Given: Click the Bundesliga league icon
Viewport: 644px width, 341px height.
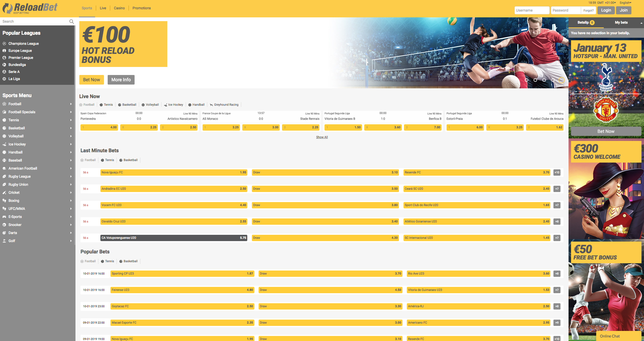Looking at the screenshot, I should click(4, 65).
